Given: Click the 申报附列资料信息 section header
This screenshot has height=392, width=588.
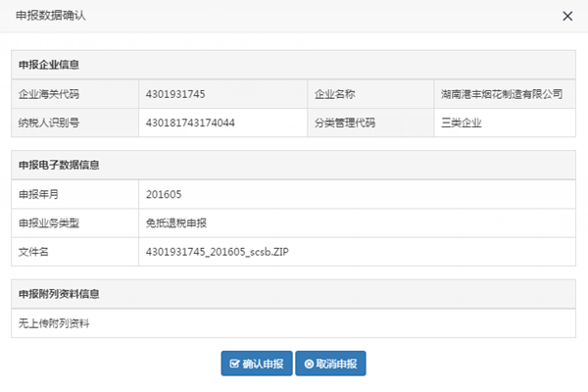Looking at the screenshot, I should 59,294.
